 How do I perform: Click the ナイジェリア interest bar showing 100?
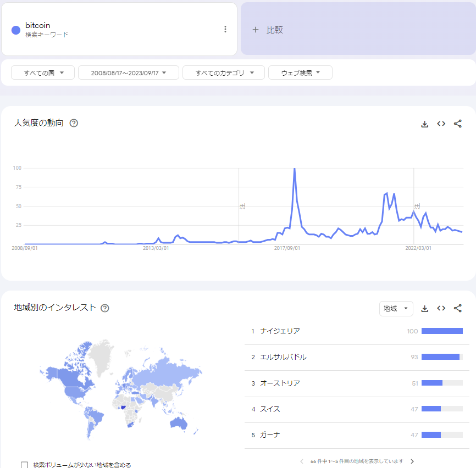click(442, 331)
